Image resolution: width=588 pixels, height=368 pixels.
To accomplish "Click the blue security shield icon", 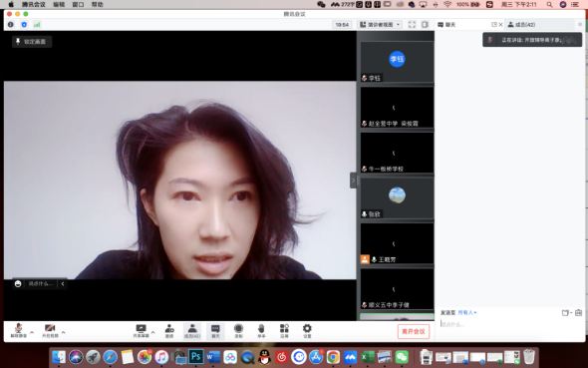I will pos(24,25).
